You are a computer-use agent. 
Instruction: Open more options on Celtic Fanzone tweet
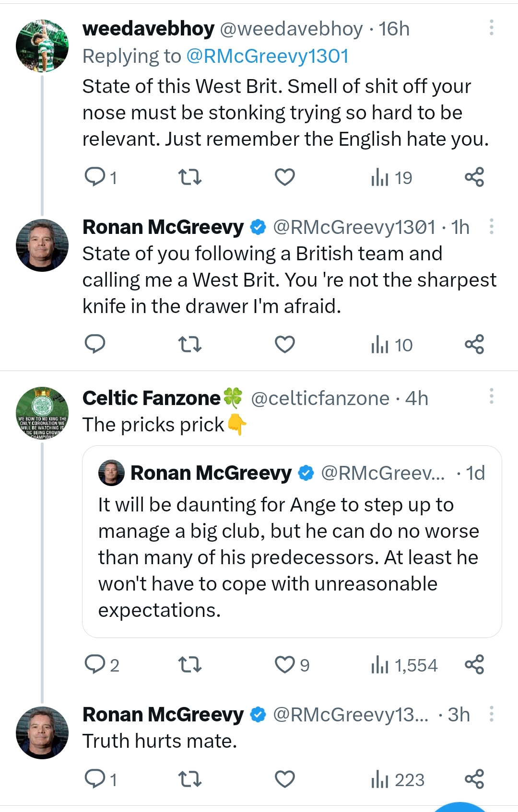click(x=491, y=397)
